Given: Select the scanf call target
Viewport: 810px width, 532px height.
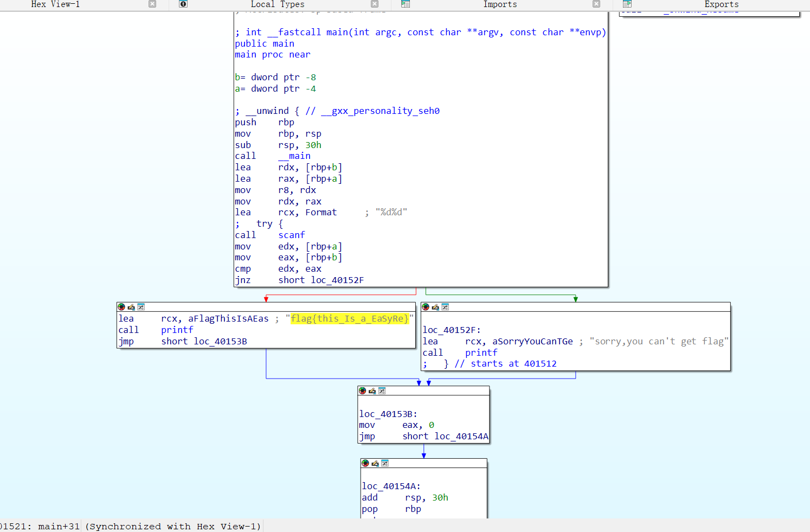Looking at the screenshot, I should point(292,235).
